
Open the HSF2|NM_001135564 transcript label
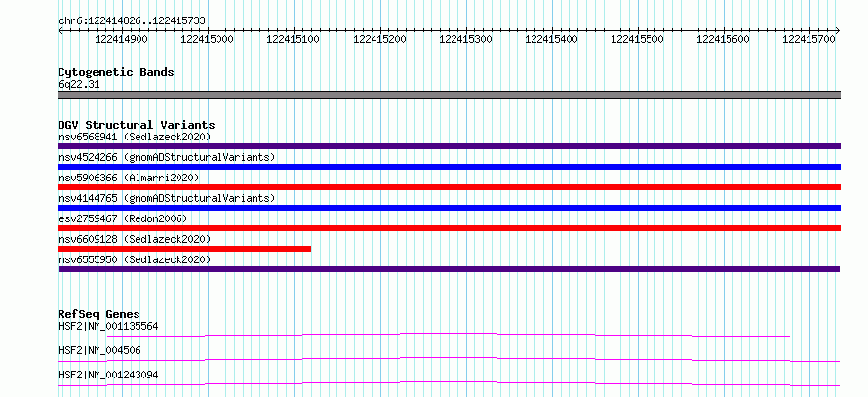[108, 326]
